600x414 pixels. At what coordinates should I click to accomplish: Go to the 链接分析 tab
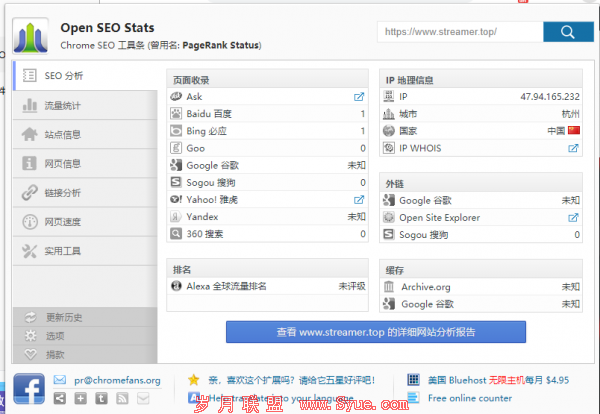click(x=85, y=192)
